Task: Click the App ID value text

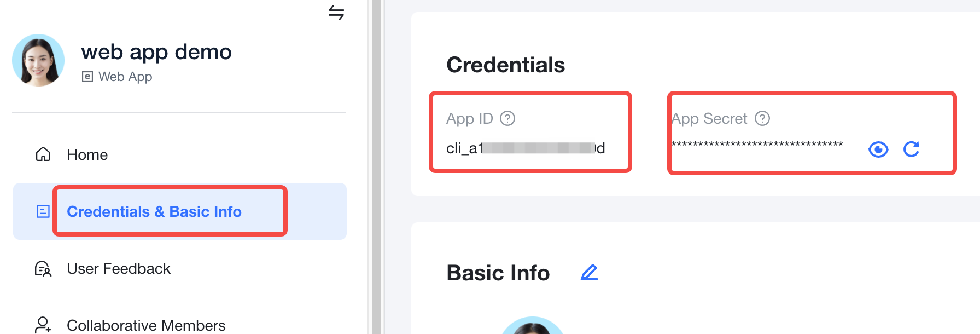Action: click(525, 148)
